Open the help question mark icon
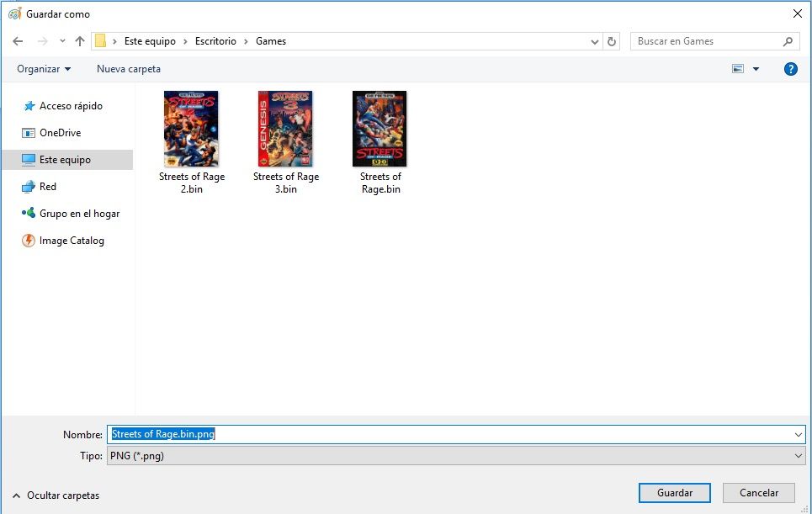This screenshot has width=812, height=514. (x=790, y=69)
